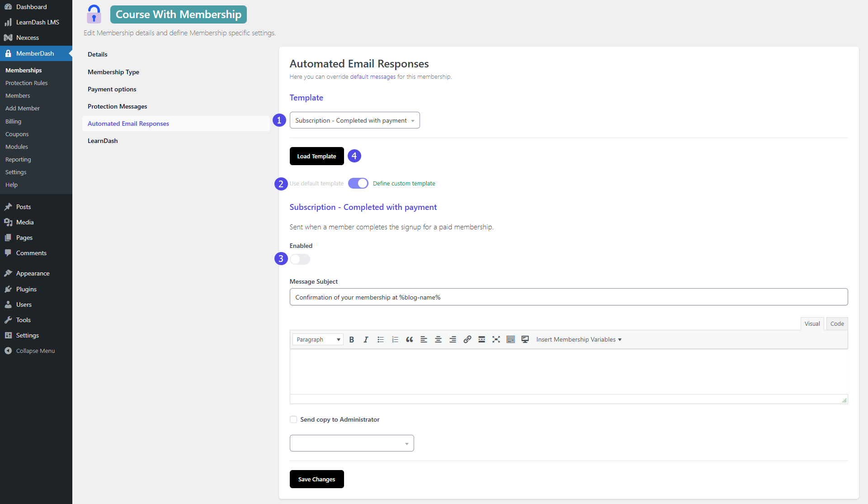Open the email template dropdown

pyautogui.click(x=354, y=120)
